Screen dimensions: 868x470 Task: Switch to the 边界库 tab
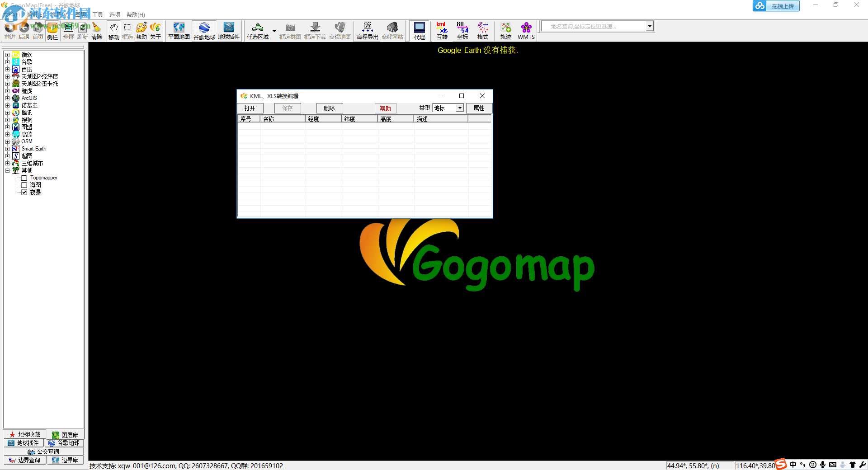click(65, 460)
